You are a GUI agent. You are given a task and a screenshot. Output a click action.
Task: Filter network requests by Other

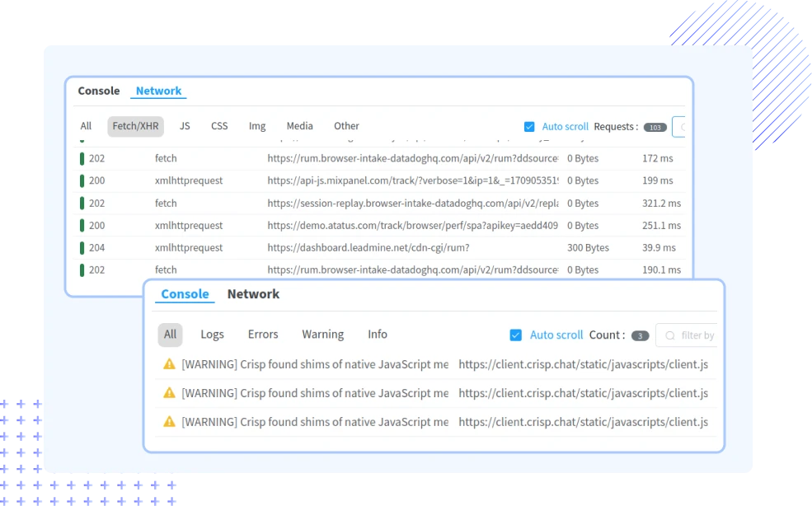tap(346, 126)
